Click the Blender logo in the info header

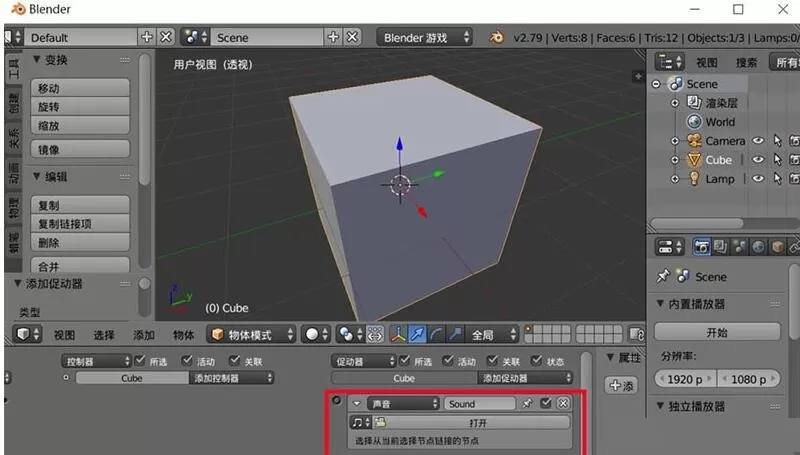pos(496,37)
